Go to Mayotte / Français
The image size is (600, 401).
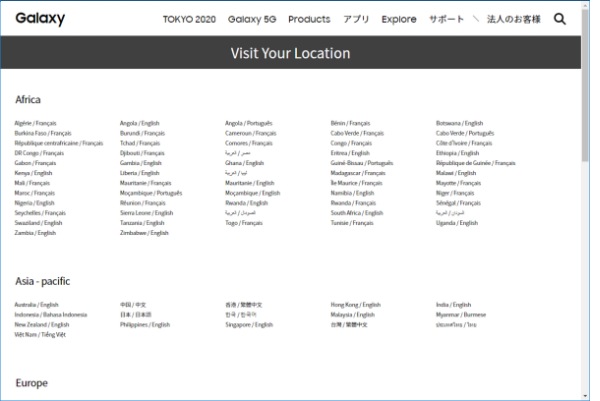click(x=458, y=183)
